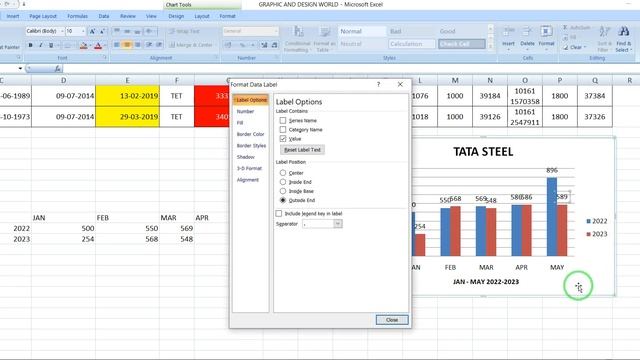The width and height of the screenshot is (640, 360).
Task: Check the Category Name checkbox
Action: point(282,129)
